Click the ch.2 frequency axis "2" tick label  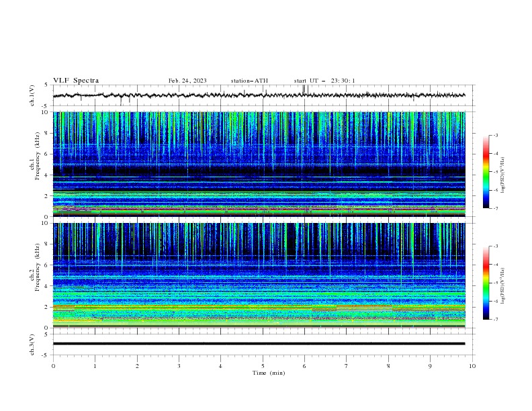pyautogui.click(x=47, y=307)
